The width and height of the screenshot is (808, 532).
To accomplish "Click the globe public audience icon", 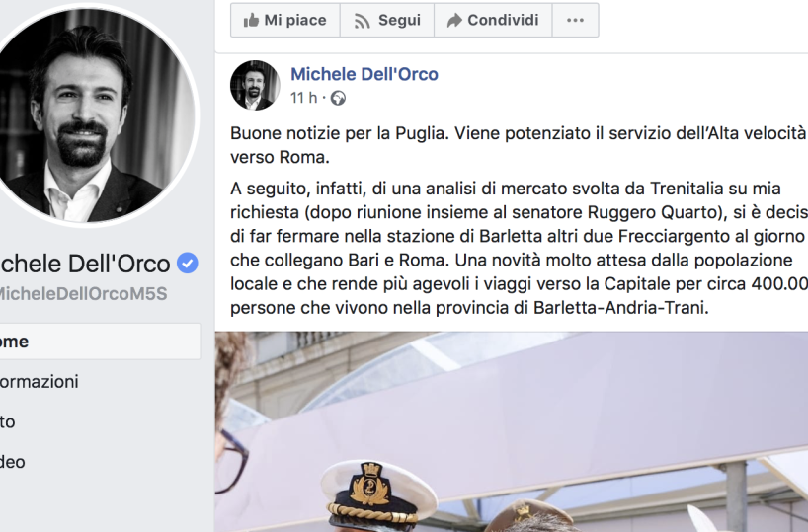I will tap(339, 98).
